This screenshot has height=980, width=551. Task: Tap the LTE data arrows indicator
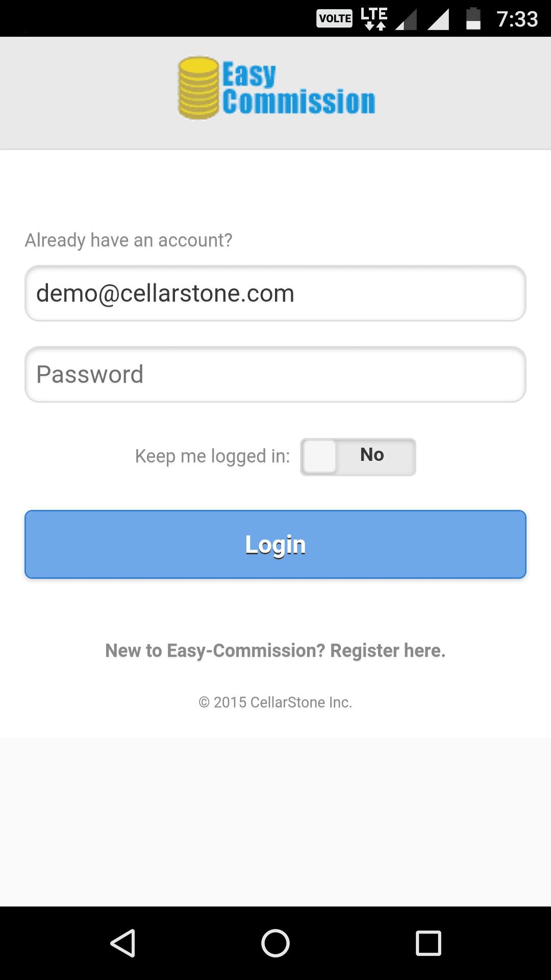(x=374, y=19)
